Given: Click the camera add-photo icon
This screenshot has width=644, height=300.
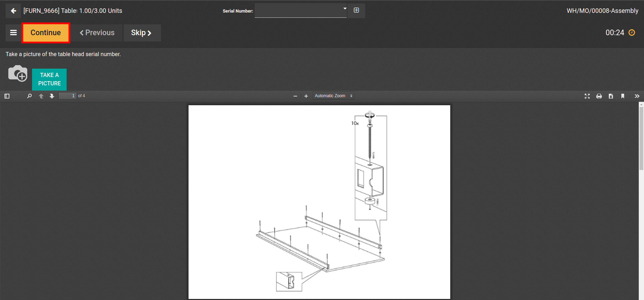Looking at the screenshot, I should click(x=18, y=74).
